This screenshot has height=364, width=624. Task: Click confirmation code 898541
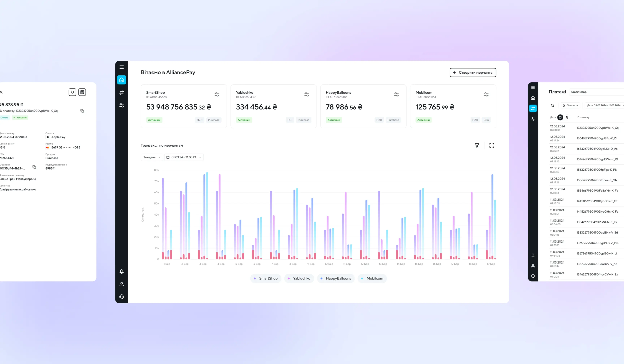[50, 168]
